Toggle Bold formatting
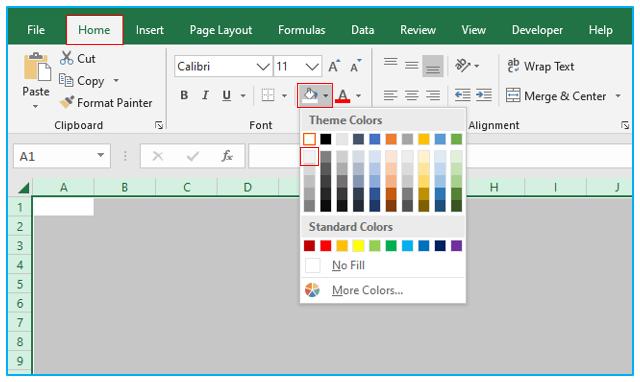Image resolution: width=640 pixels, height=382 pixels. click(x=184, y=96)
